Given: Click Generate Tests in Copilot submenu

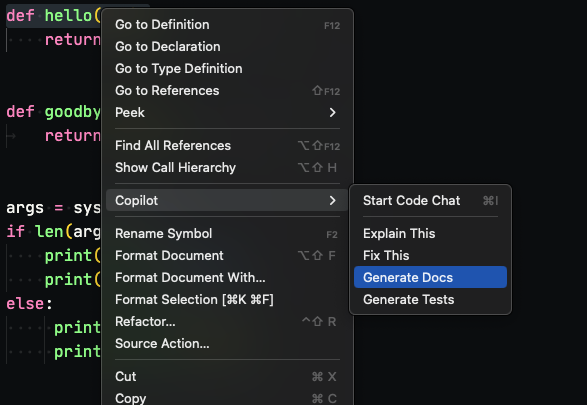Looking at the screenshot, I should 431,300.
